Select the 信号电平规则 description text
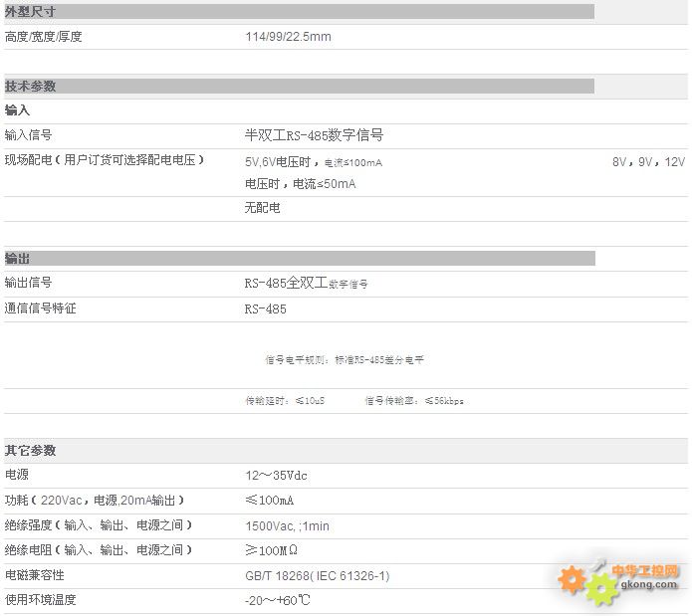The height and width of the screenshot is (616, 692). 345,360
